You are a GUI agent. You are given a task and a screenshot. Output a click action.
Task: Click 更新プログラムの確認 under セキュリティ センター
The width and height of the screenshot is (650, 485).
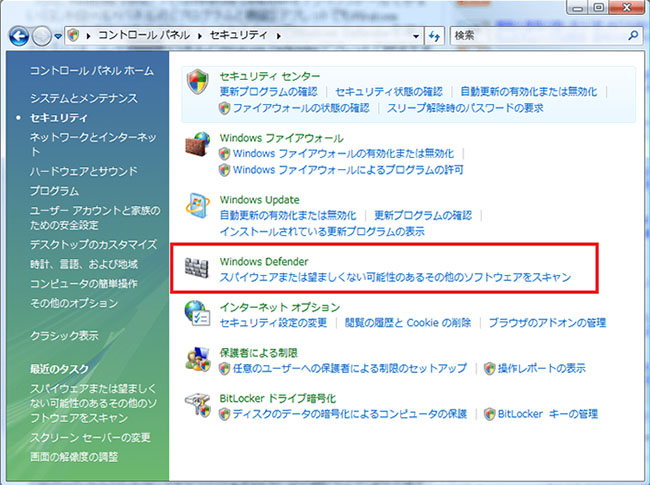click(x=269, y=91)
